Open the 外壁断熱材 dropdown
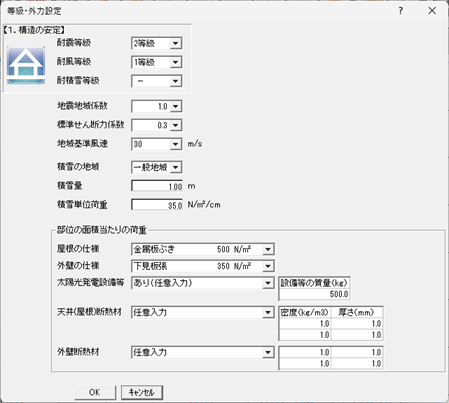Image resolution: width=449 pixels, height=403 pixels. click(x=268, y=352)
